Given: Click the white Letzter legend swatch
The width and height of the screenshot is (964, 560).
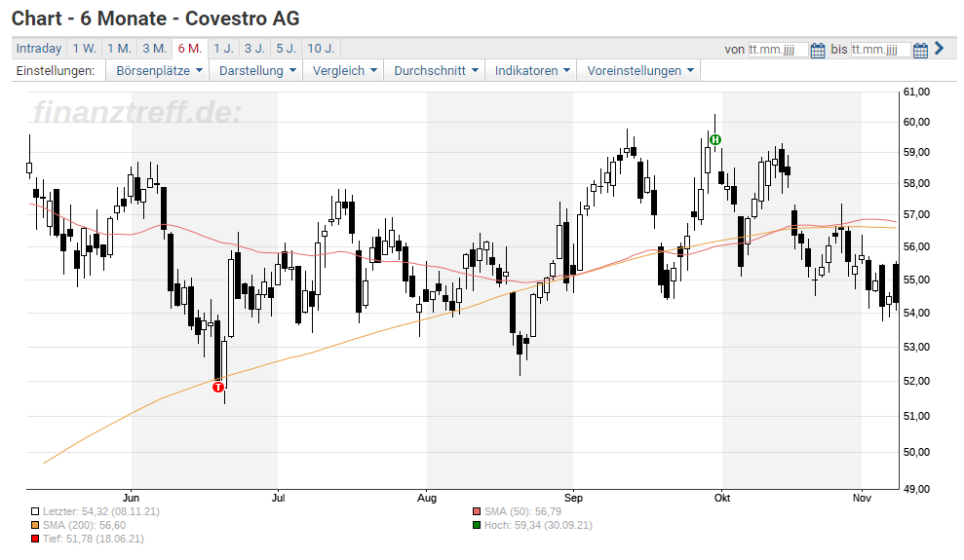Looking at the screenshot, I should [x=35, y=511].
